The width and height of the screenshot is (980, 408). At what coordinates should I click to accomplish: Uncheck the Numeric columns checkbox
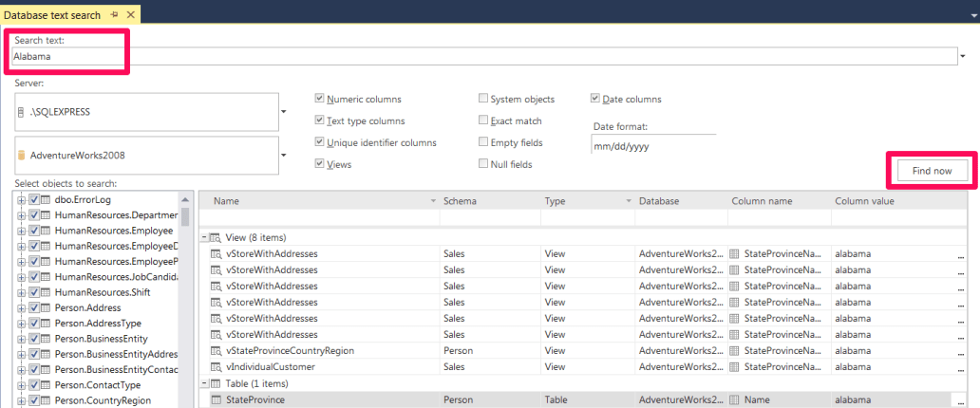tap(320, 99)
